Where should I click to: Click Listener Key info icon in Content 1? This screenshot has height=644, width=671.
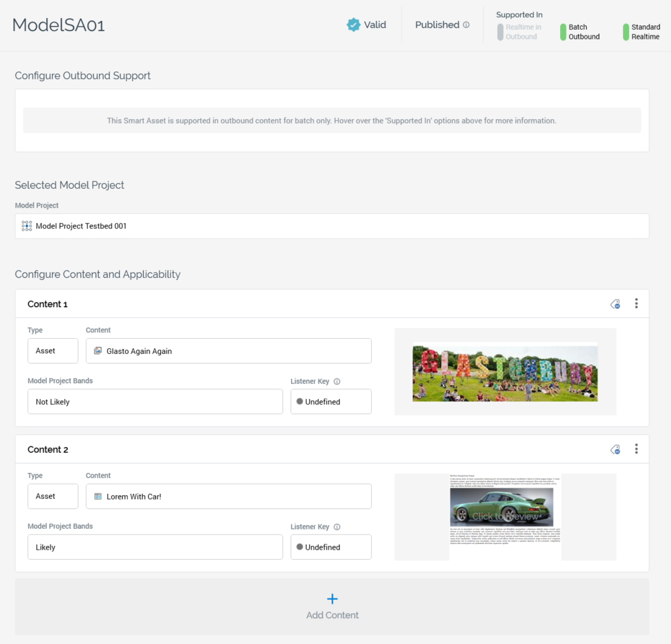point(337,382)
